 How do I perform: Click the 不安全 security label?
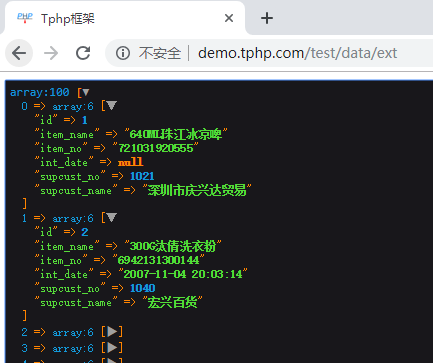tap(160, 53)
